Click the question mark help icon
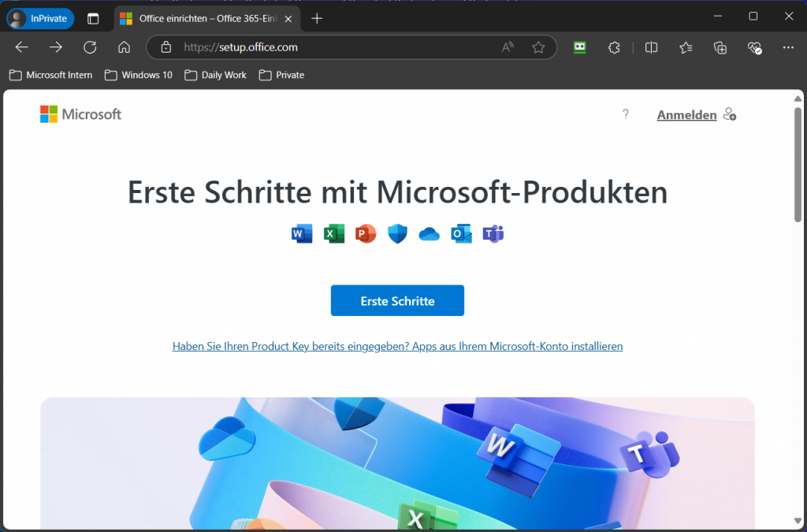 pos(626,114)
